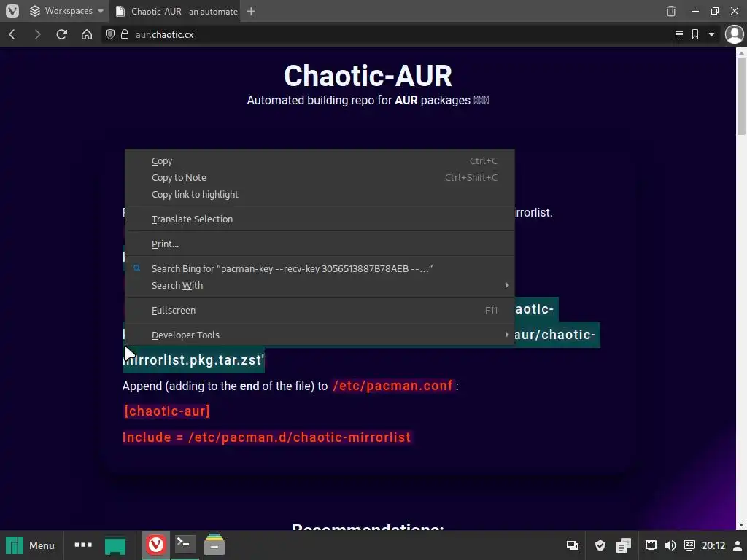Open the terminal from taskbar

click(185, 544)
